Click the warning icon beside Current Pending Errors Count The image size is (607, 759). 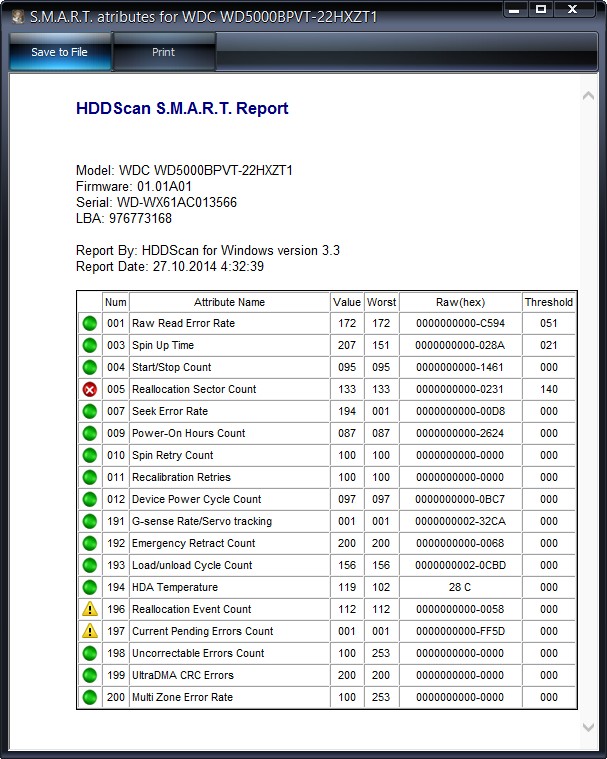coord(90,631)
